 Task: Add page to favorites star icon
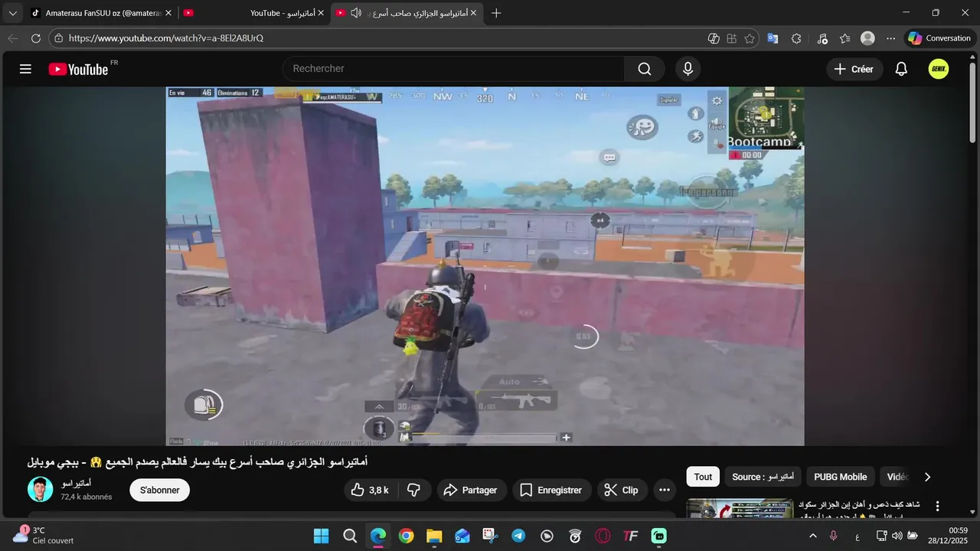[750, 38]
